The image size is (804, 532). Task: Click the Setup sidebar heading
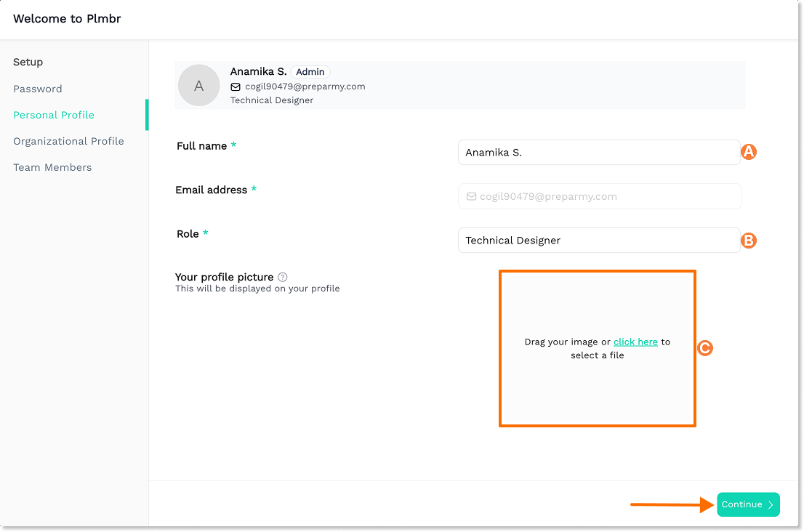click(x=28, y=62)
